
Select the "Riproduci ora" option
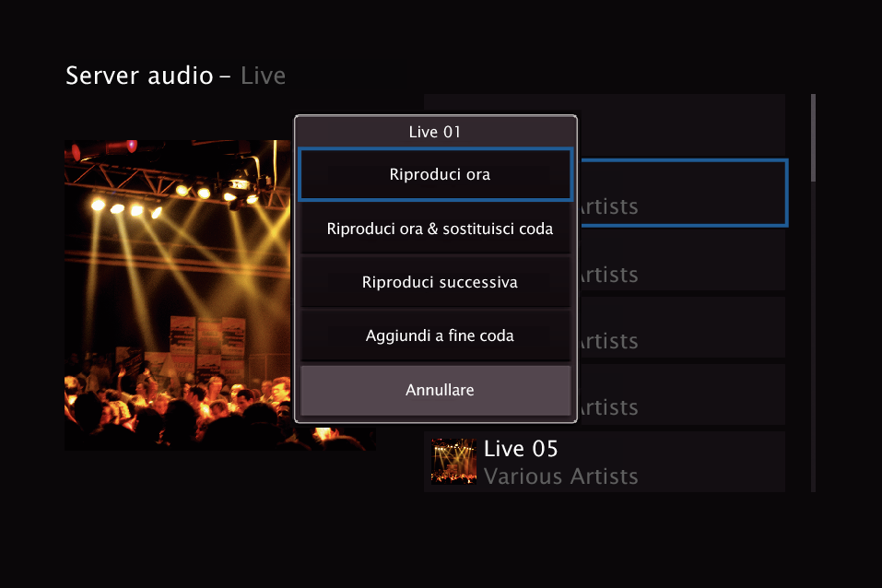435,174
